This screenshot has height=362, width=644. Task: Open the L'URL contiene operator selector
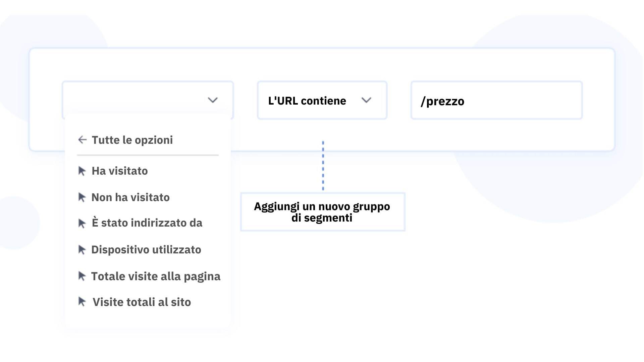(x=307, y=101)
